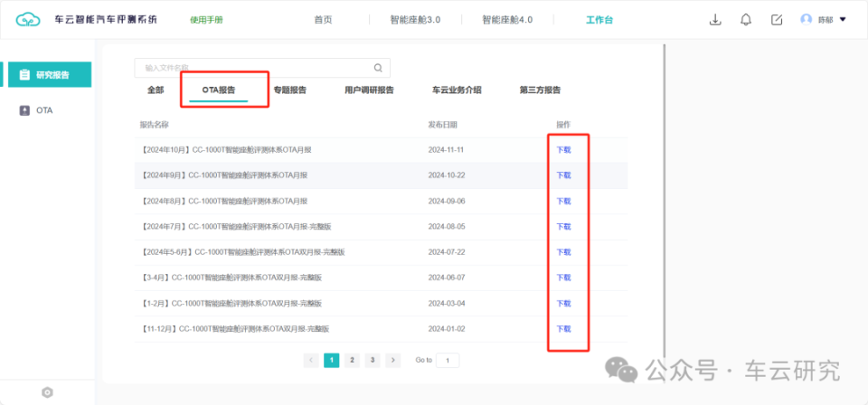
Task: Click the edit feedback icon in header
Action: click(x=777, y=20)
